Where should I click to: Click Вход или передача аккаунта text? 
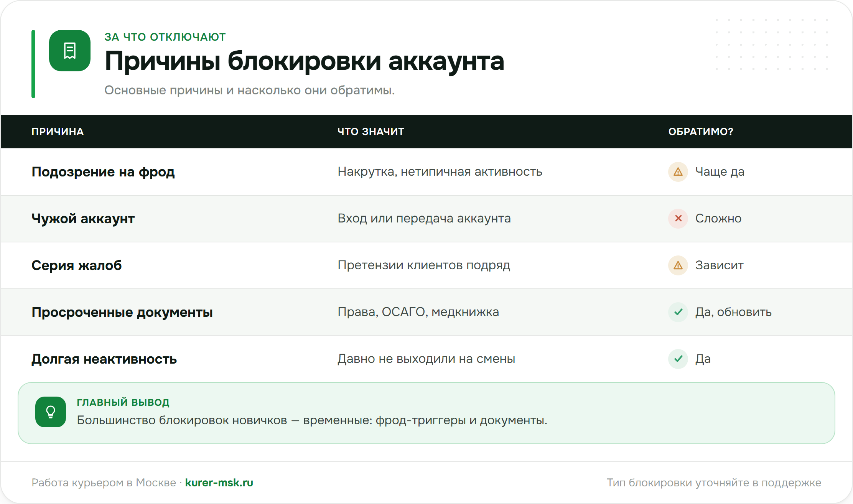(x=424, y=219)
